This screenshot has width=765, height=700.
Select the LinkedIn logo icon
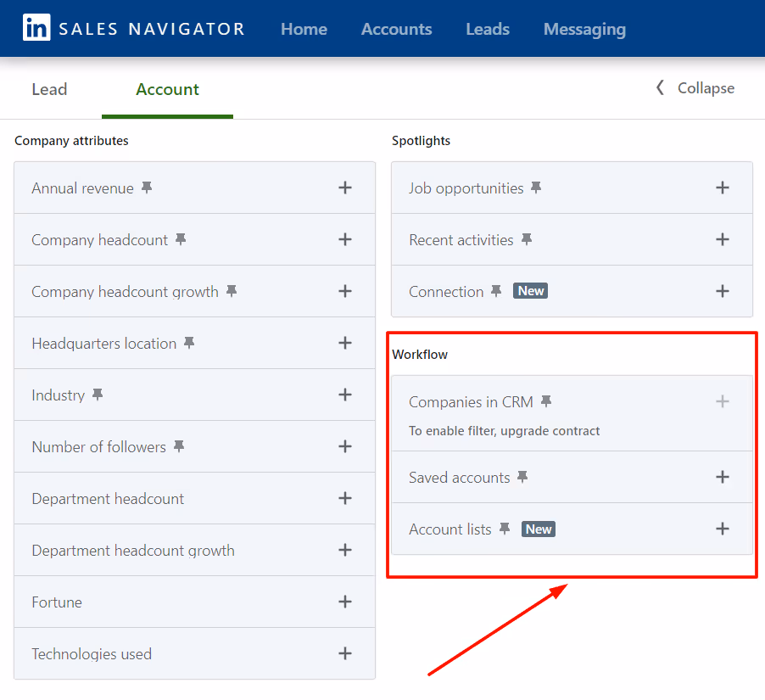click(x=36, y=28)
